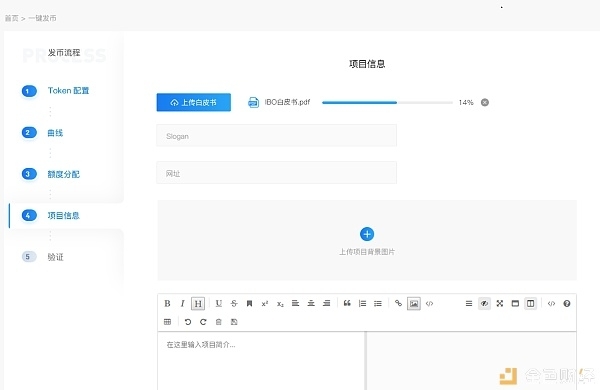This screenshot has width=600, height=390.
Task: Click the whitepaper upload progress bar
Action: pyautogui.click(x=387, y=103)
